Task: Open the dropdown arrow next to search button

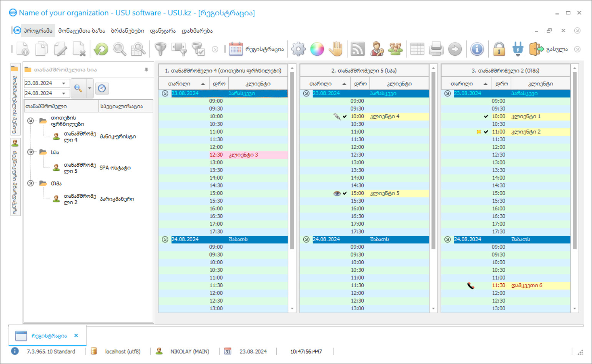Action: (x=89, y=88)
